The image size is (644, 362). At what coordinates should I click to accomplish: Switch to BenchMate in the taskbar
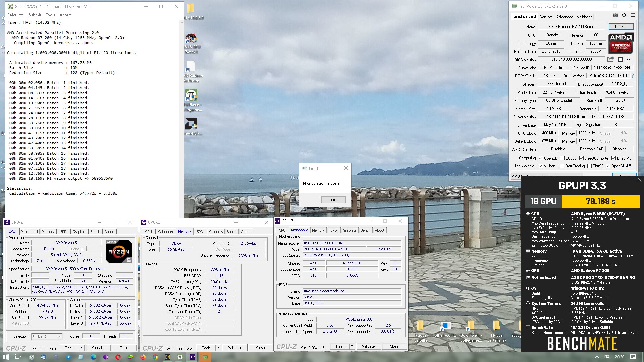168,357
